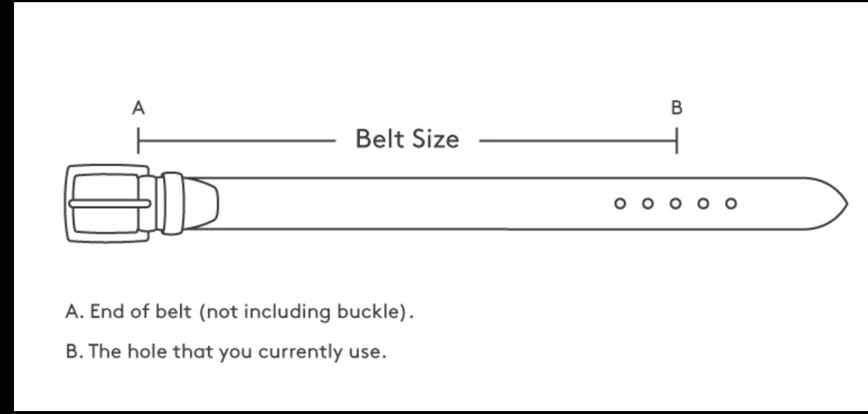Click the left end tick of measurement line
Image resolution: width=868 pixels, height=414 pixels.
point(138,140)
